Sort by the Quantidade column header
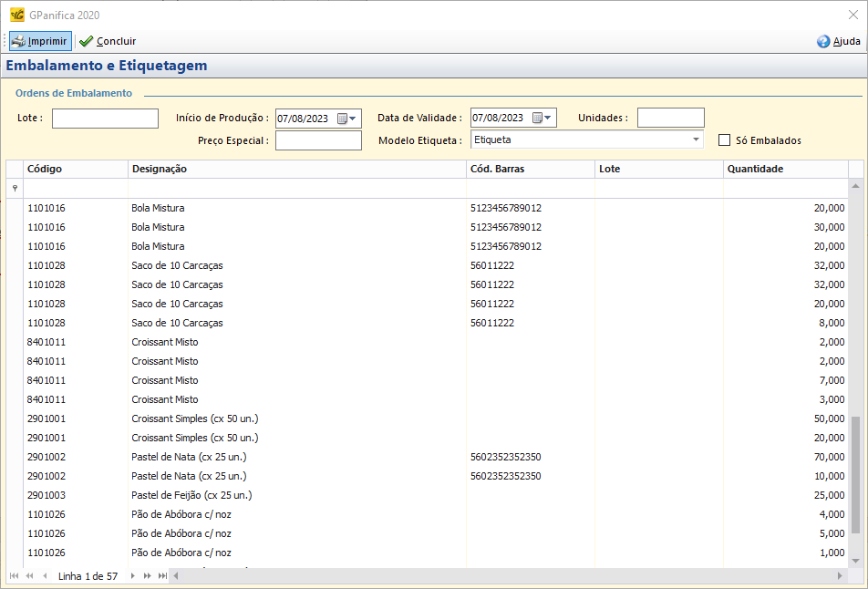The width and height of the screenshot is (868, 589). (x=784, y=169)
